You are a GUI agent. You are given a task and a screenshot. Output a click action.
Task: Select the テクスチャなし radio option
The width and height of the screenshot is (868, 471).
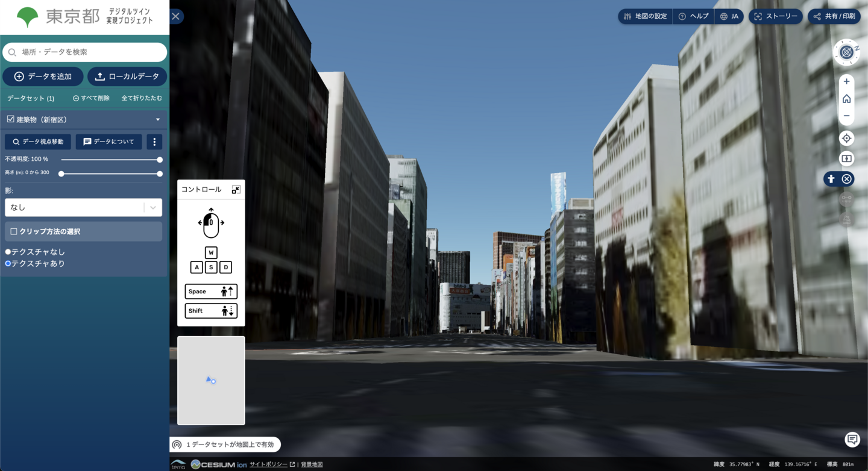[8, 252]
